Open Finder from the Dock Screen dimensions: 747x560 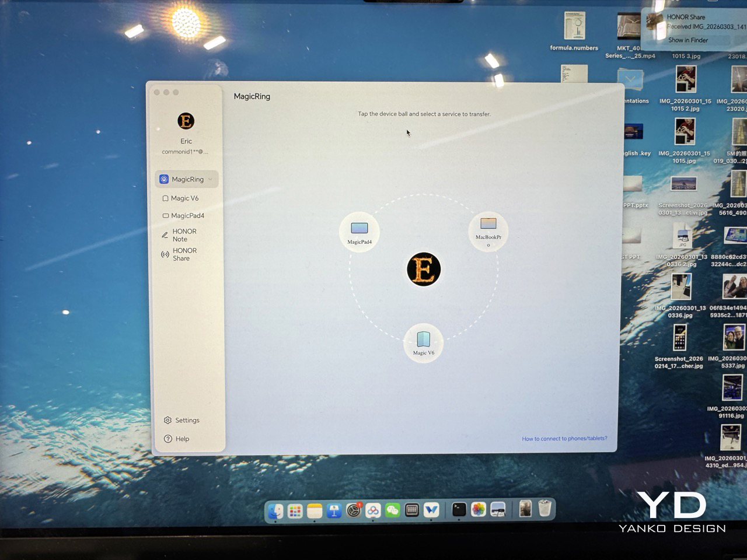pyautogui.click(x=275, y=510)
